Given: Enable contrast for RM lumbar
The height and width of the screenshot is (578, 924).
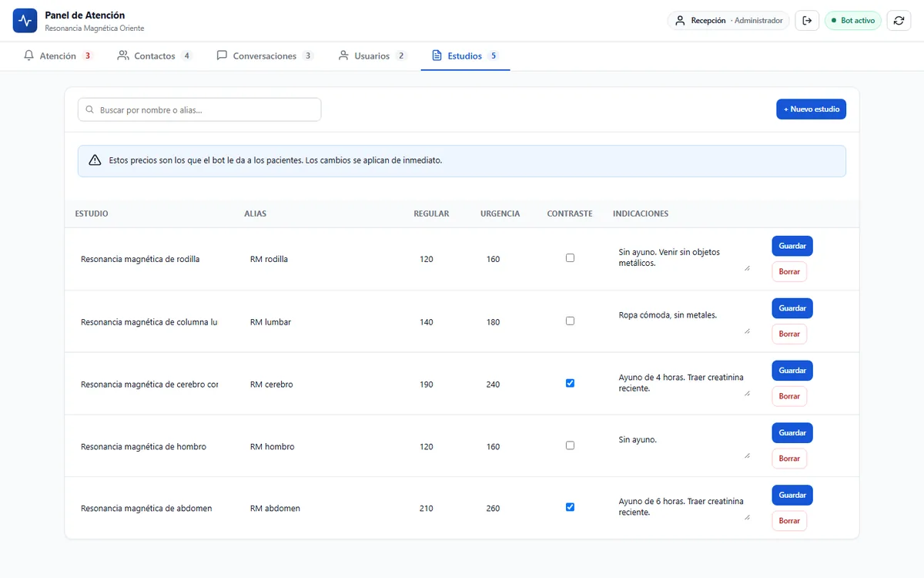Looking at the screenshot, I should [570, 321].
